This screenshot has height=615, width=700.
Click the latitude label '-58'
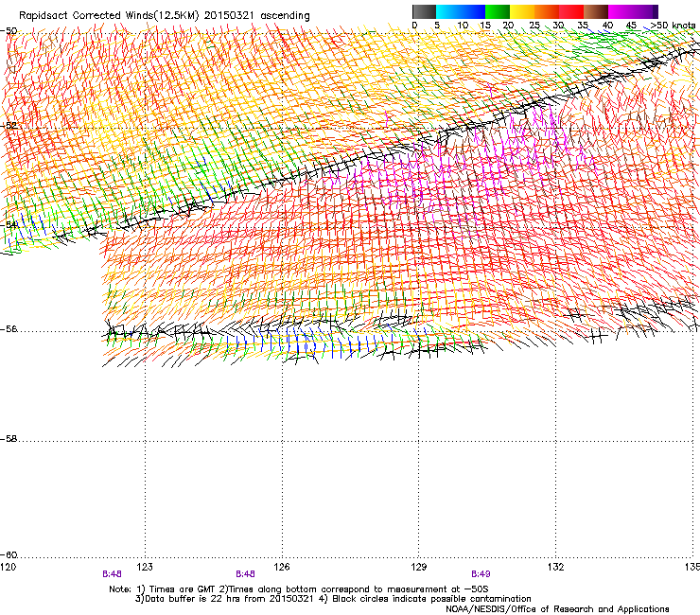9,439
